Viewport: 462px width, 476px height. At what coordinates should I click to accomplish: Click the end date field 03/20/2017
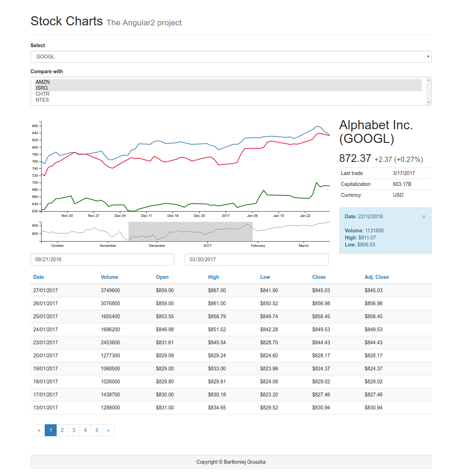click(x=257, y=259)
